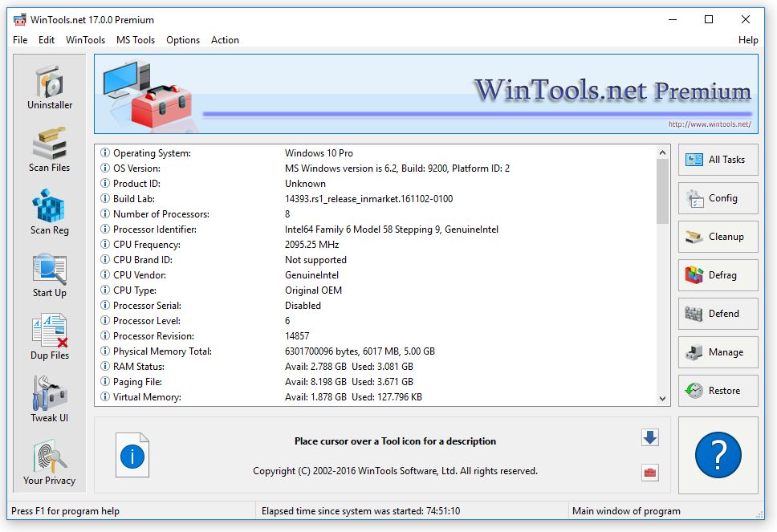Launch the Tweak UI tool

50,400
